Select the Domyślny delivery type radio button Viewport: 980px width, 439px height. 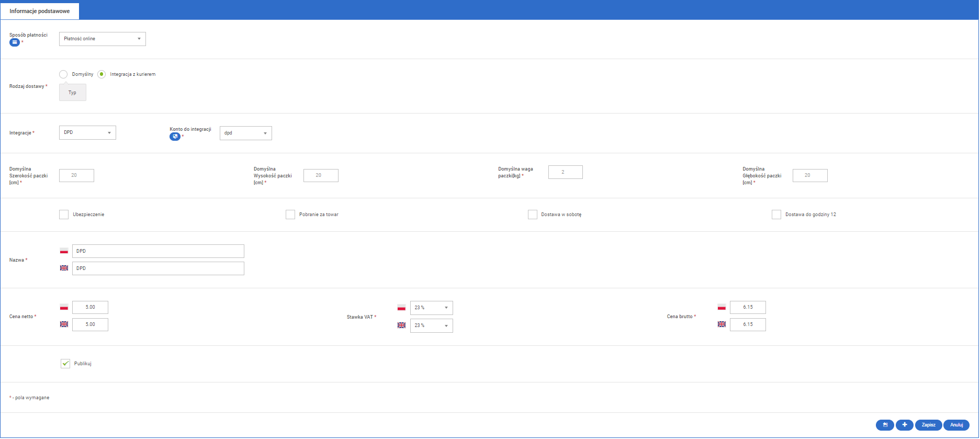63,74
